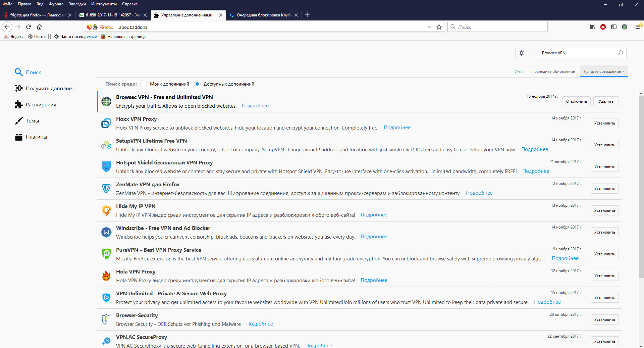Click Удалить for Browsec VPN

606,101
